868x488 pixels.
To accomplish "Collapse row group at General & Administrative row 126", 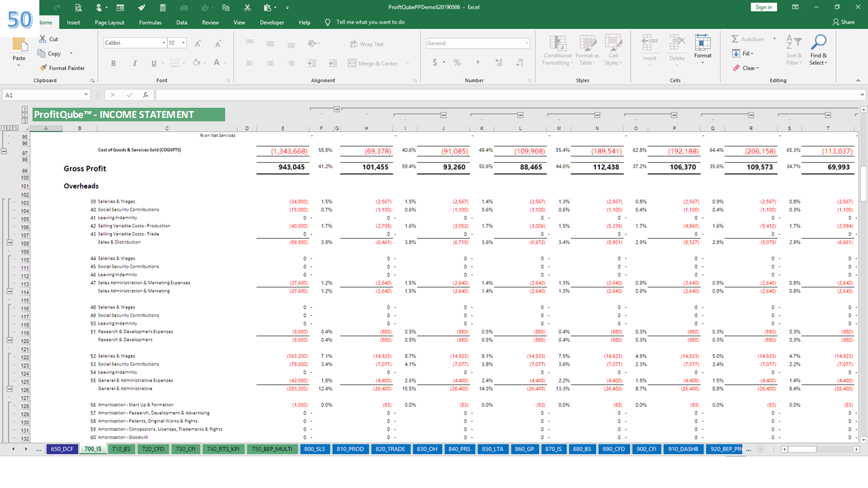I will click(9, 388).
